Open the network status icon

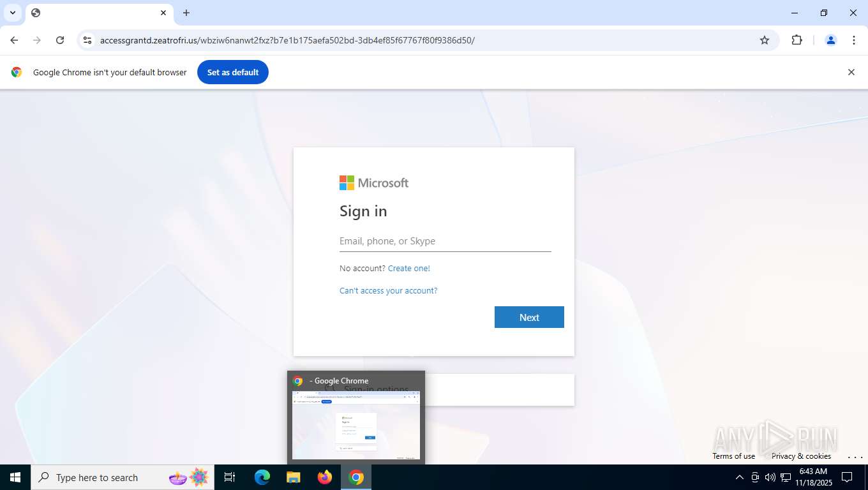pos(786,477)
